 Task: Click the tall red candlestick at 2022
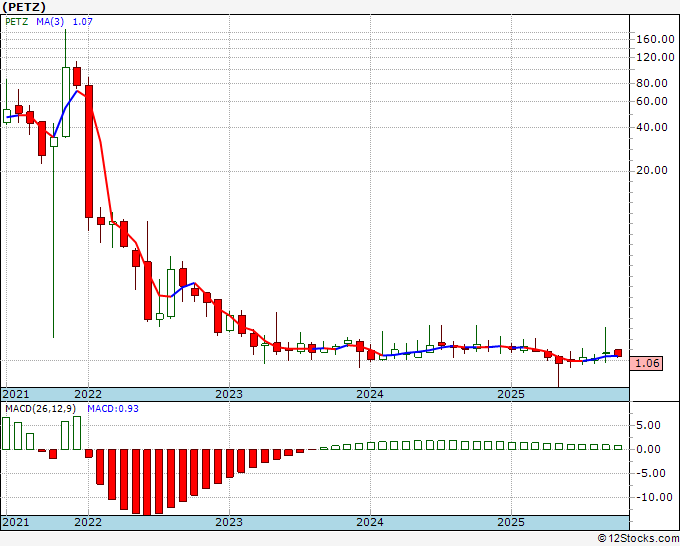point(88,151)
